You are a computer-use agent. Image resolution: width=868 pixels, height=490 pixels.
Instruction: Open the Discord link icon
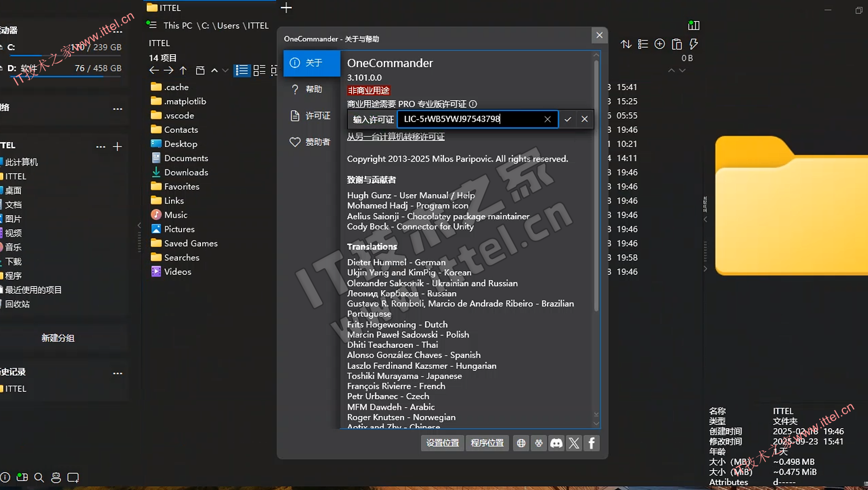tap(556, 443)
